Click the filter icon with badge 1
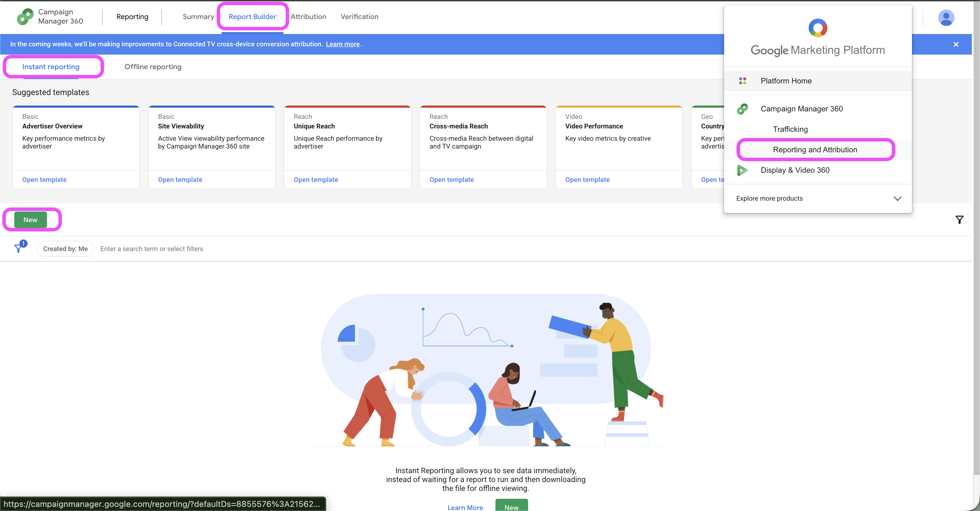The image size is (980, 511). click(19, 248)
